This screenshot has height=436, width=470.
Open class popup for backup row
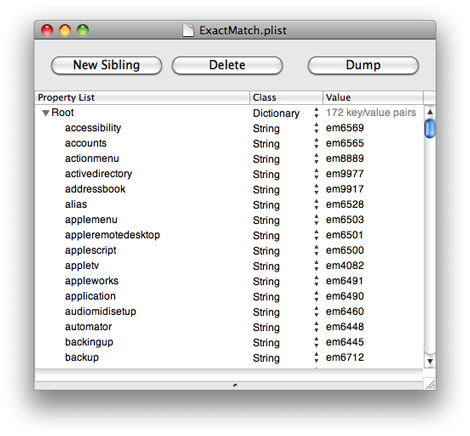point(316,358)
